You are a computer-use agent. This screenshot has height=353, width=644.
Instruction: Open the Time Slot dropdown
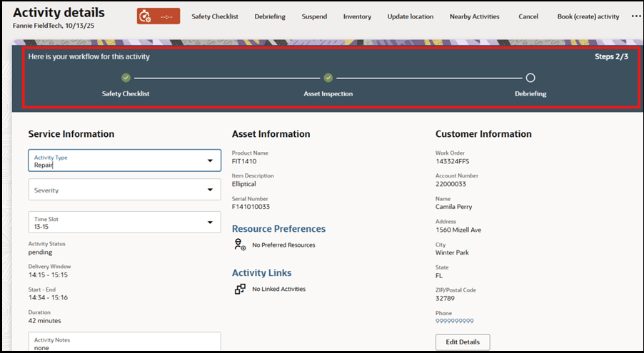124,222
